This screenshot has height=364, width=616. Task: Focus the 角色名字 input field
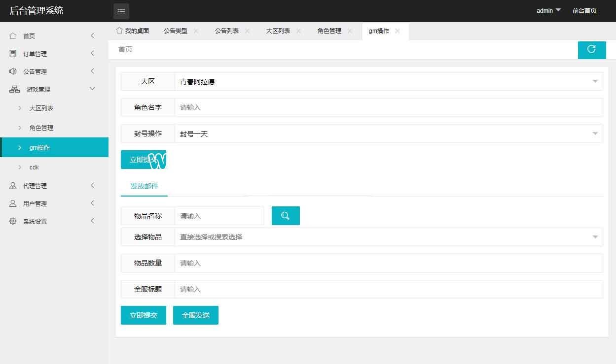(x=388, y=107)
